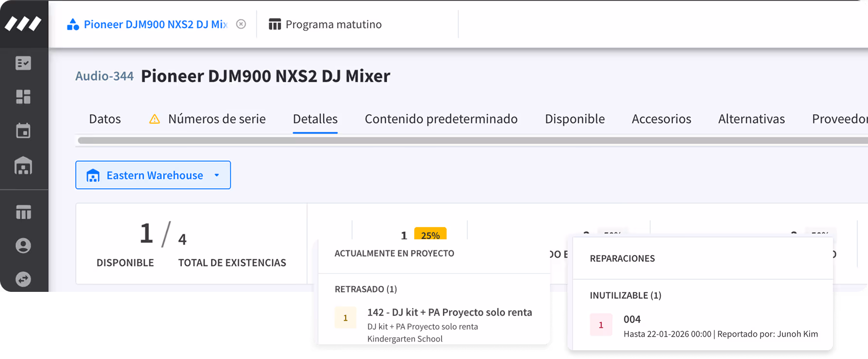Open the planner table icon in sidebar
This screenshot has height=359, width=868.
(23, 212)
